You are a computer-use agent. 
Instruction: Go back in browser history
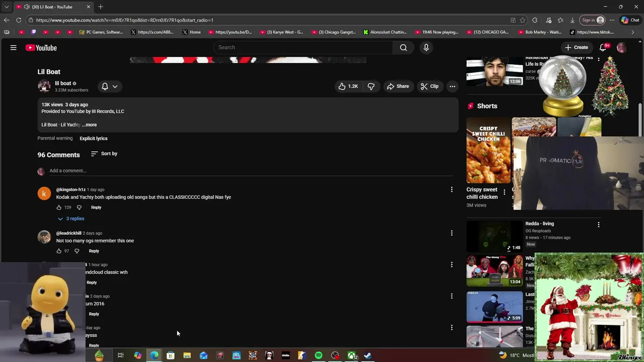click(x=6, y=20)
